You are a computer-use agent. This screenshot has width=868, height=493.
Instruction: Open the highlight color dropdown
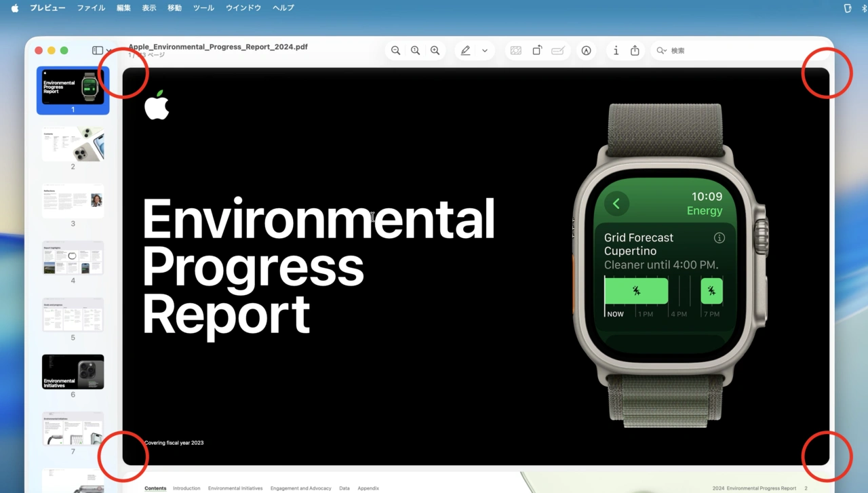484,50
